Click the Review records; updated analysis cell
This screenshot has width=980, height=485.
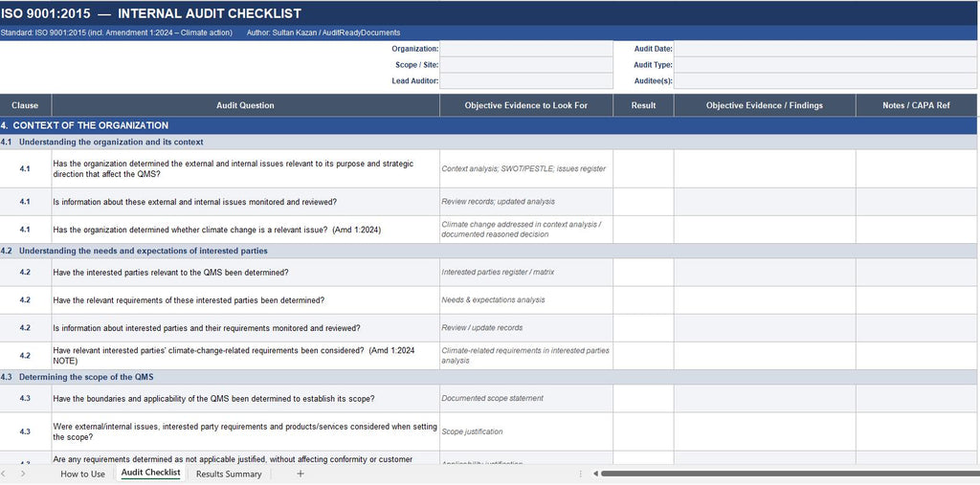pyautogui.click(x=526, y=202)
